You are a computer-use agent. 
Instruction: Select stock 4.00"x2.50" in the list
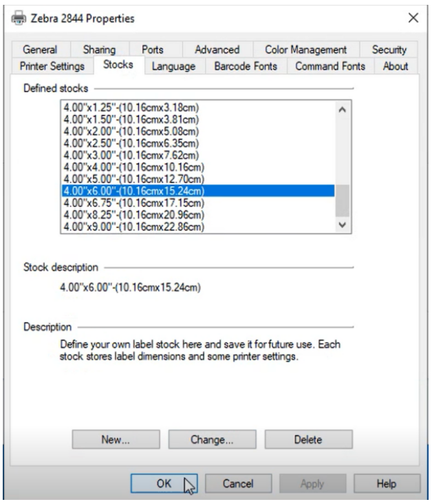[198, 143]
